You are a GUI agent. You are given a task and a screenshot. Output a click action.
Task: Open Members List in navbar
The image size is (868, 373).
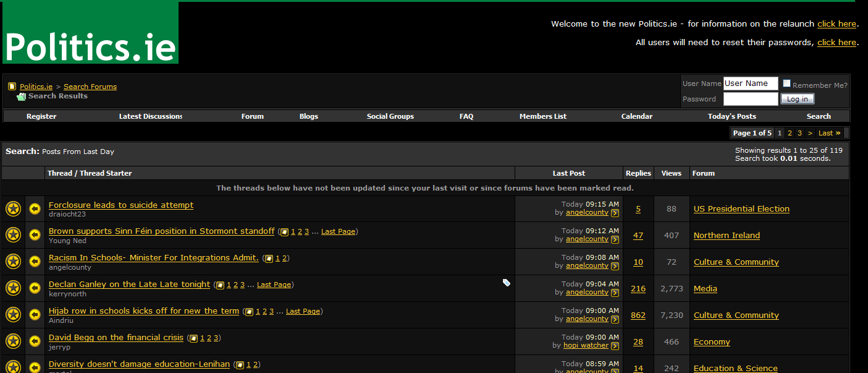point(543,116)
